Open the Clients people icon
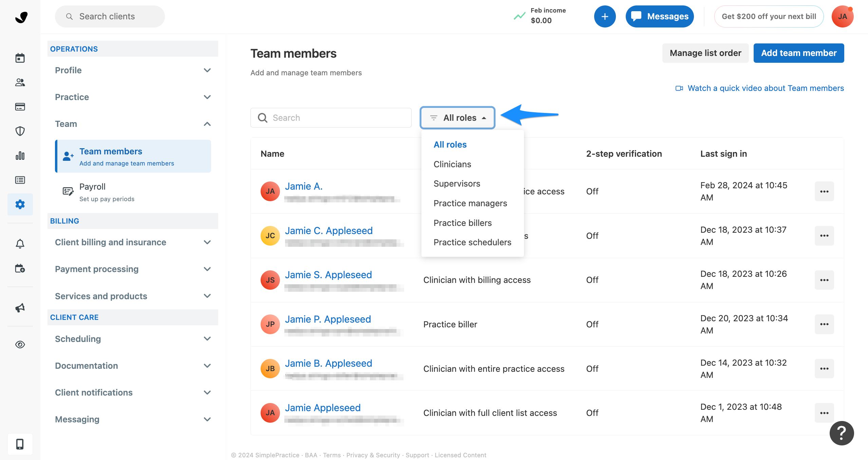The image size is (868, 460). pyautogui.click(x=20, y=82)
